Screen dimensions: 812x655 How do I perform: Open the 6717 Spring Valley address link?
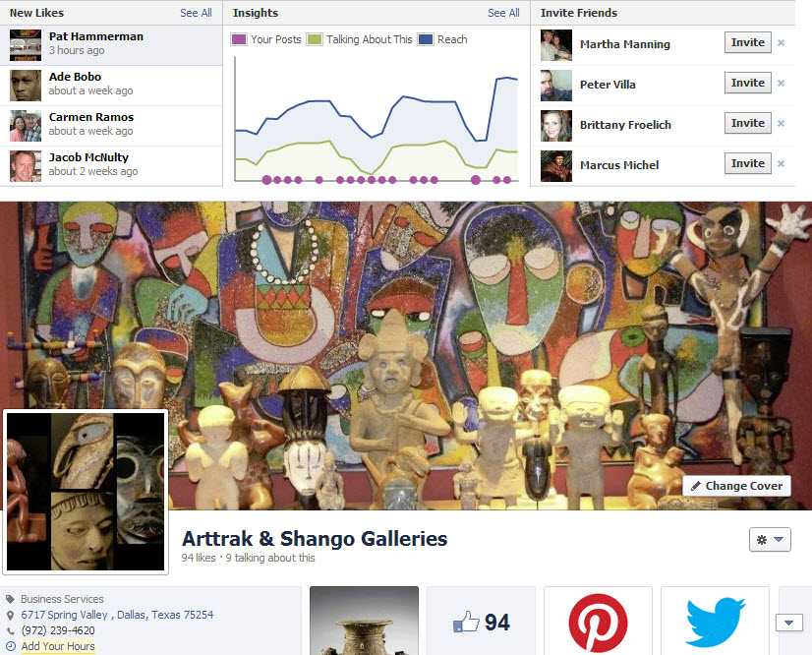point(117,615)
